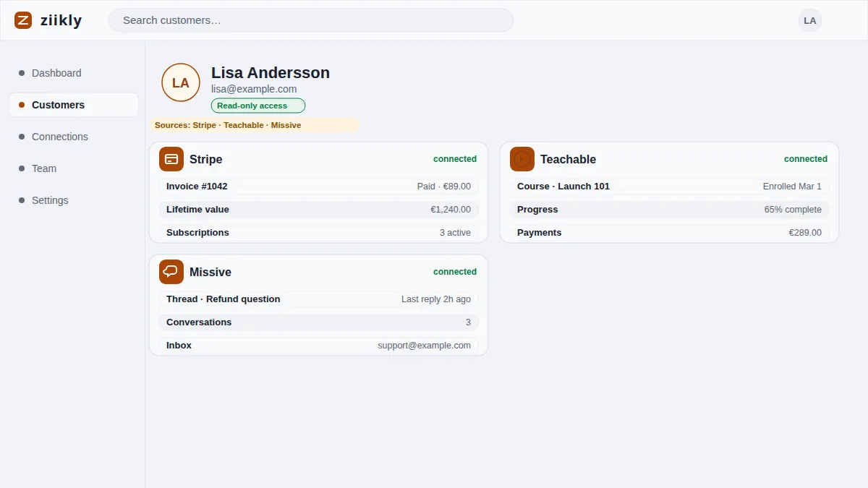Click the Last reply 2h ago value
Image resolution: width=868 pixels, height=488 pixels.
point(436,299)
